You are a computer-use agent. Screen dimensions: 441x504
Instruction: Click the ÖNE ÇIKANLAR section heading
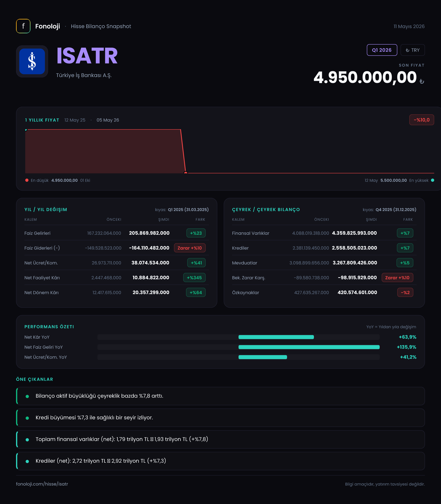pos(35,379)
